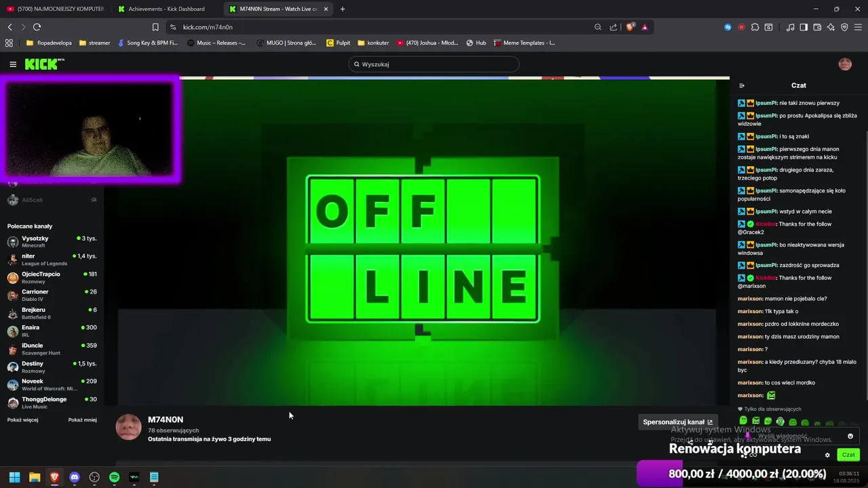The height and width of the screenshot is (488, 868).
Task: Open File Explorer from taskbar
Action: click(35, 477)
